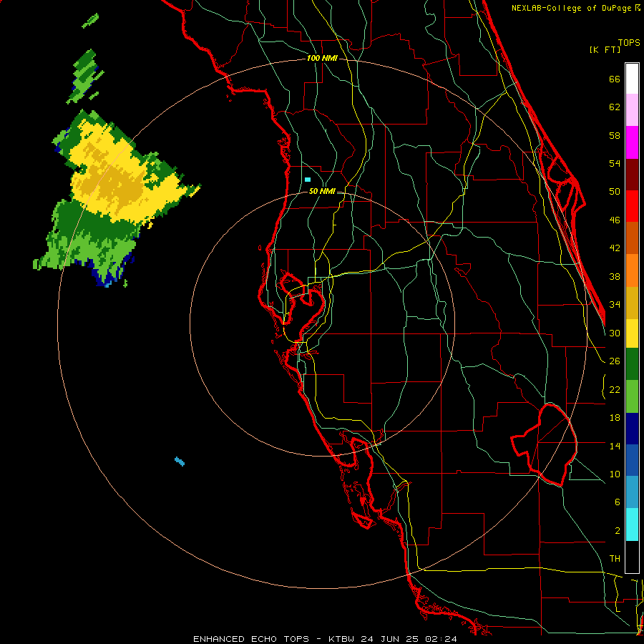Select the dark green legend swatch
This screenshot has height=644, width=644.
coord(632,364)
